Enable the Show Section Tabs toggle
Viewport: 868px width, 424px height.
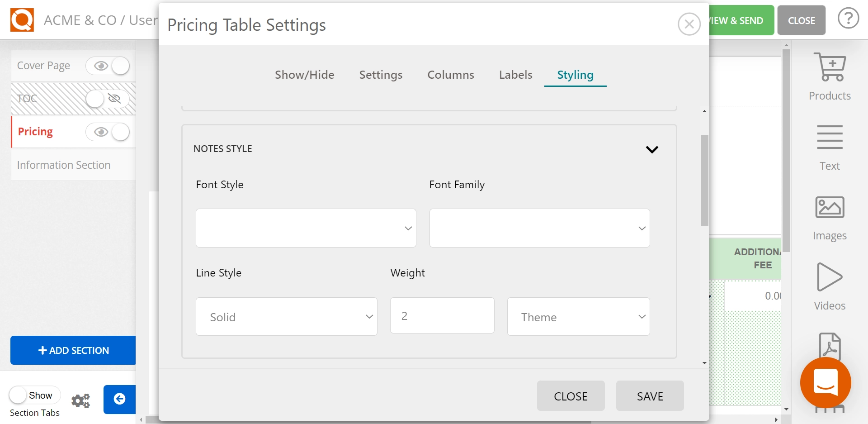click(34, 395)
